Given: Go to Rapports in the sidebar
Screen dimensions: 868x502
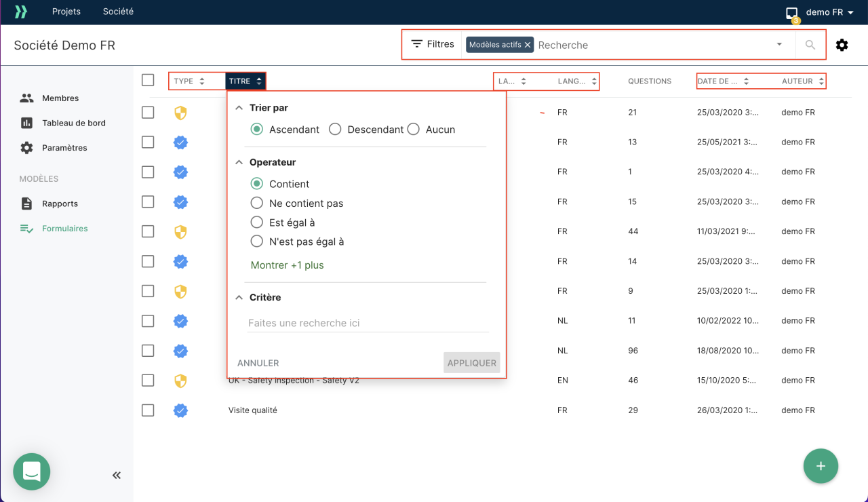Looking at the screenshot, I should [x=60, y=204].
